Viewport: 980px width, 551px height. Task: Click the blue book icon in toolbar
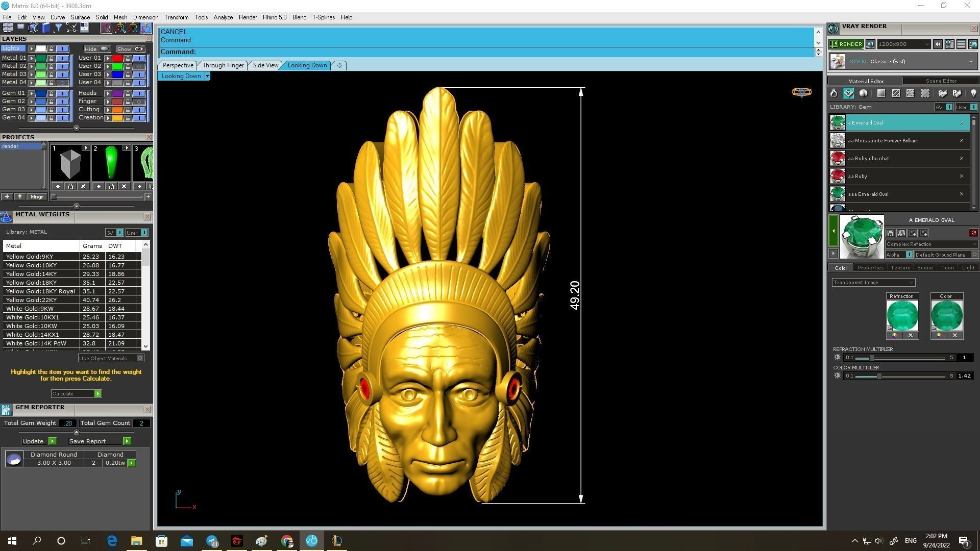46,28
